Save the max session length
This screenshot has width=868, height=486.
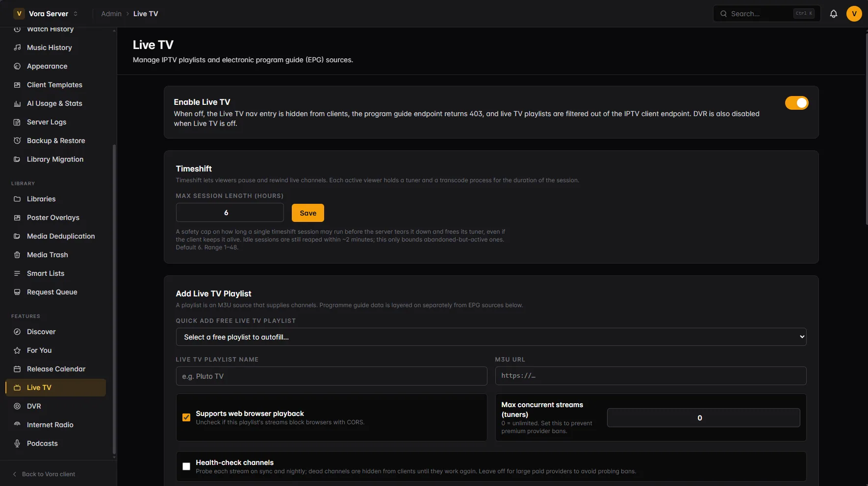coord(308,213)
